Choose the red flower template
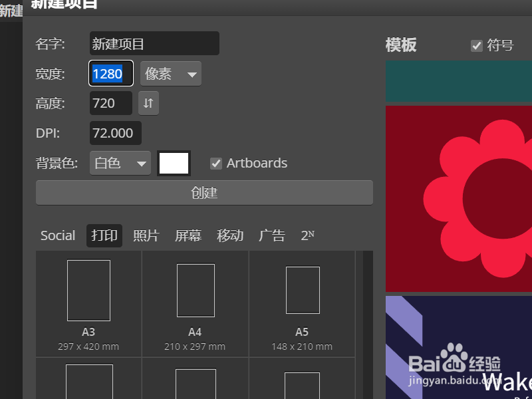The width and height of the screenshot is (532, 399). 459,199
